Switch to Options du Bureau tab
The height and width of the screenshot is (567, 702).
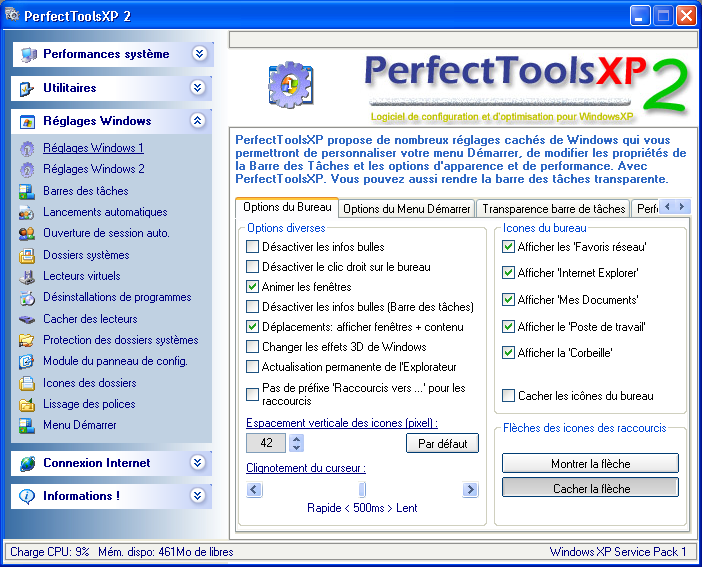[x=287, y=207]
